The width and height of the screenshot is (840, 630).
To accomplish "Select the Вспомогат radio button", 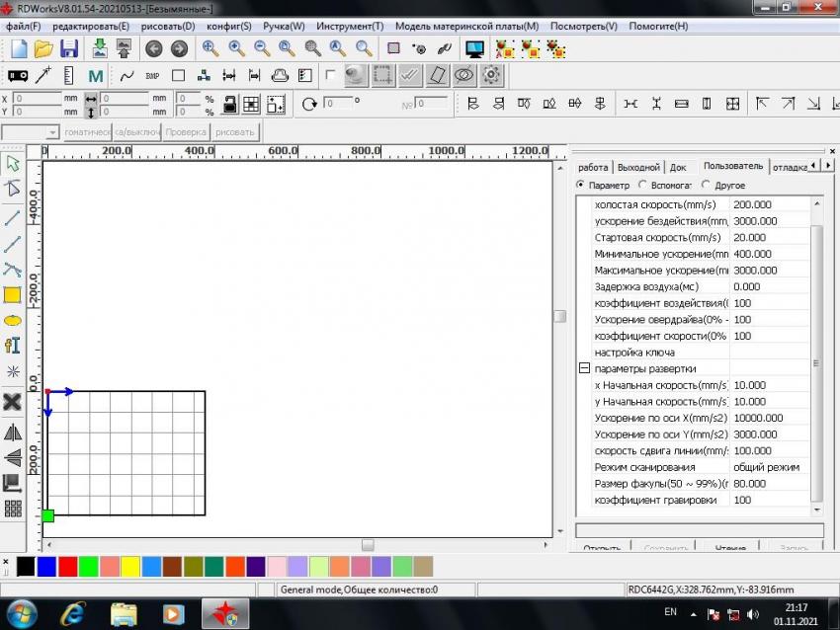I will click(643, 185).
